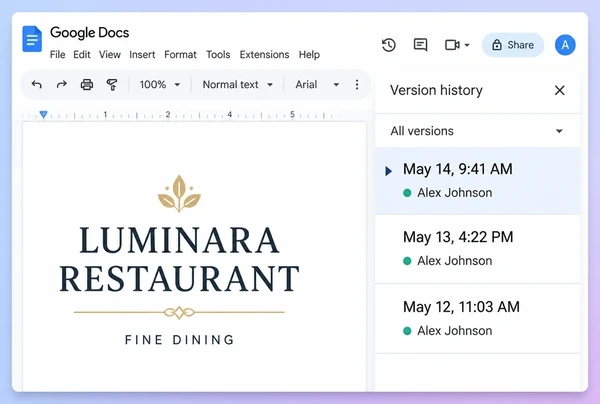Print the document using printer icon
Image resolution: width=600 pixels, height=404 pixels.
[87, 84]
